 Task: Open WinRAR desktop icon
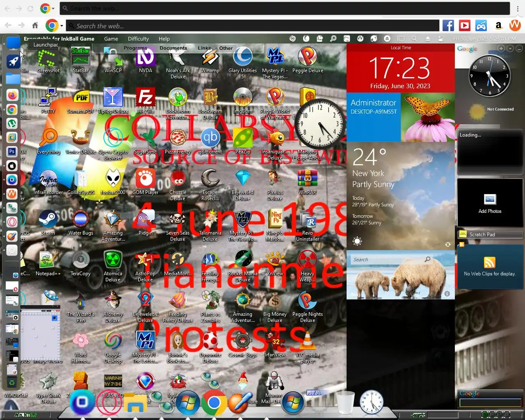point(308,182)
